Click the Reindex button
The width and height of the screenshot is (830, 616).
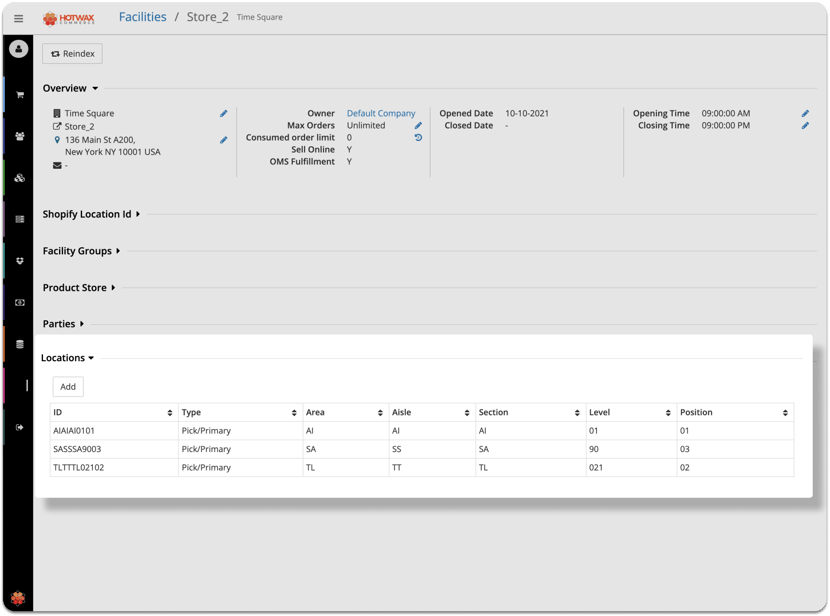point(73,53)
